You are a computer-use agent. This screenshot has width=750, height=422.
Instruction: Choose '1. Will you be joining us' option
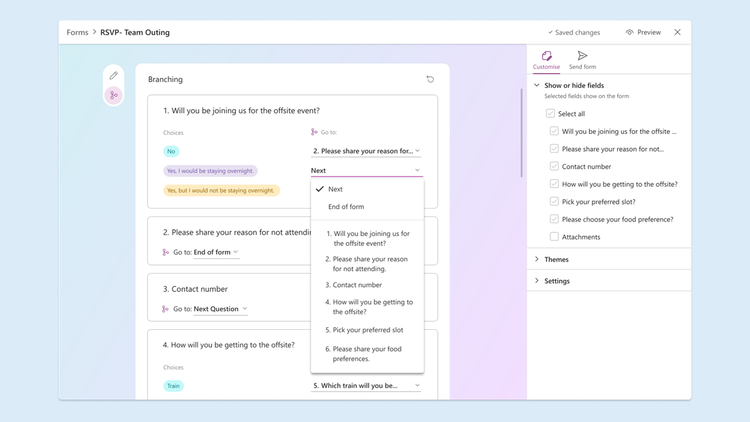coord(367,238)
